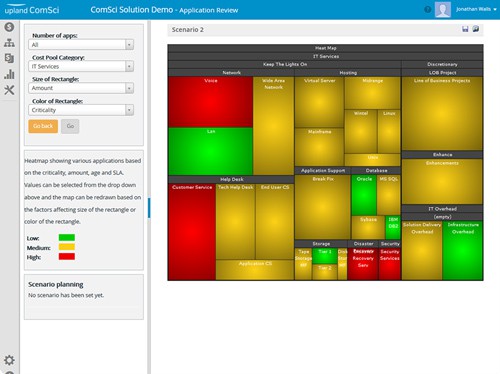Select the Line of Business Projects rectangle
Viewport: 500px width, 374px height.
pyautogui.click(x=442, y=114)
